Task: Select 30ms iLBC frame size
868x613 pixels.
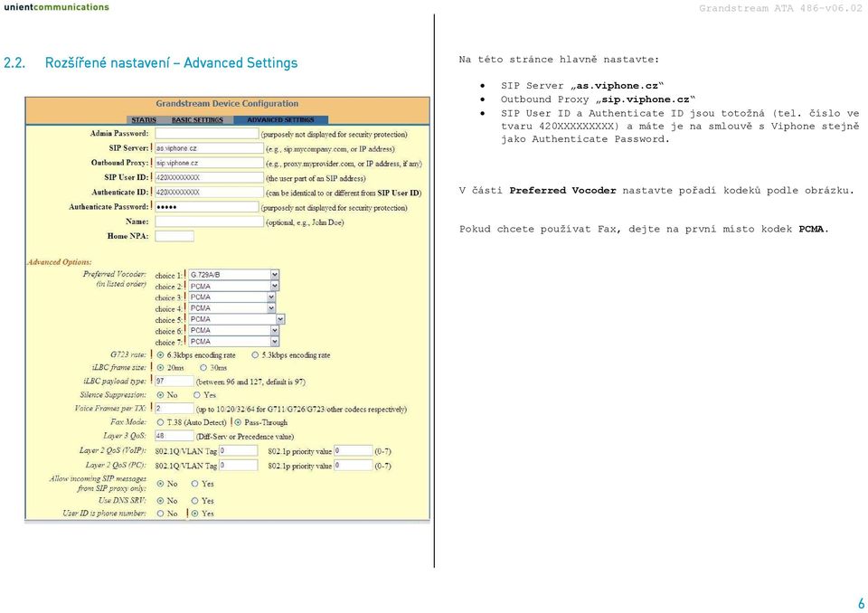Action: pyautogui.click(x=203, y=368)
